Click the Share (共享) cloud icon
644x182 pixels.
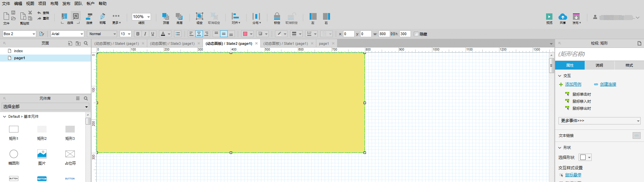tap(563, 17)
